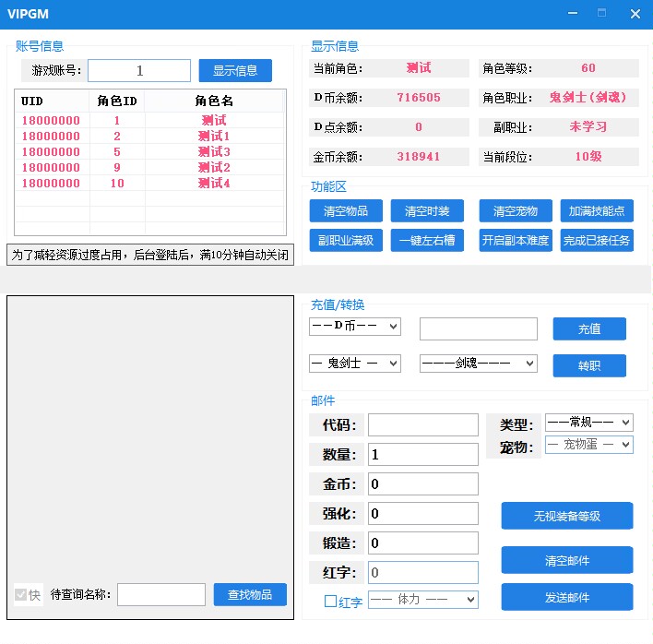Image resolution: width=653 pixels, height=644 pixels.
Task: Open the 类型 常规 dropdown
Action: 588,423
